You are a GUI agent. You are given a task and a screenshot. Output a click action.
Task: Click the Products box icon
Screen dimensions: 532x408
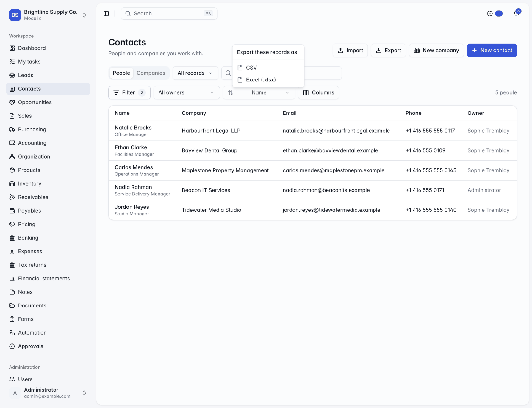tap(12, 170)
